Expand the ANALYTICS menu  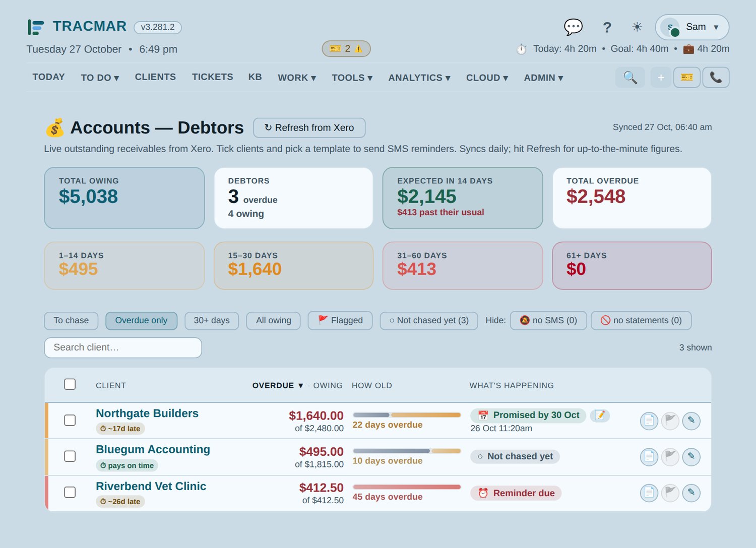pos(419,78)
